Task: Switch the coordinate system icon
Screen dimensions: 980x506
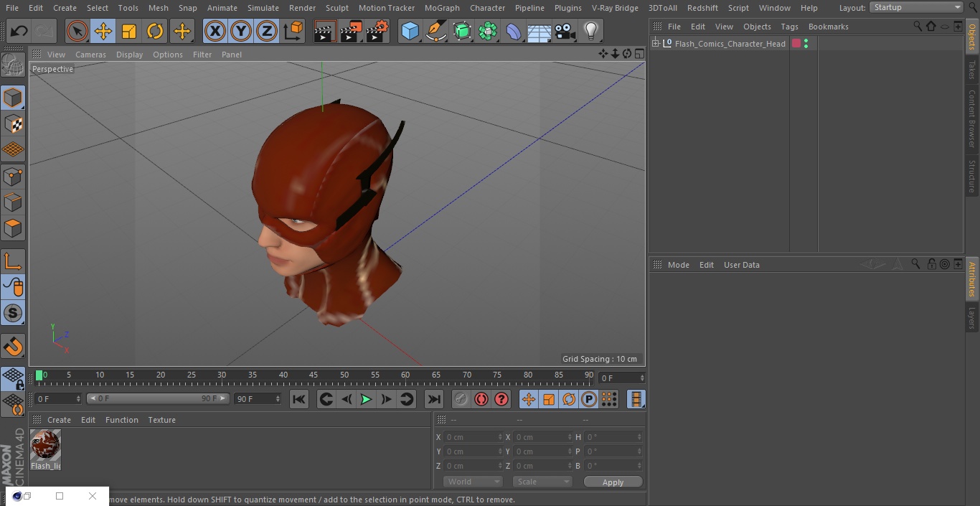Action: 293,31
